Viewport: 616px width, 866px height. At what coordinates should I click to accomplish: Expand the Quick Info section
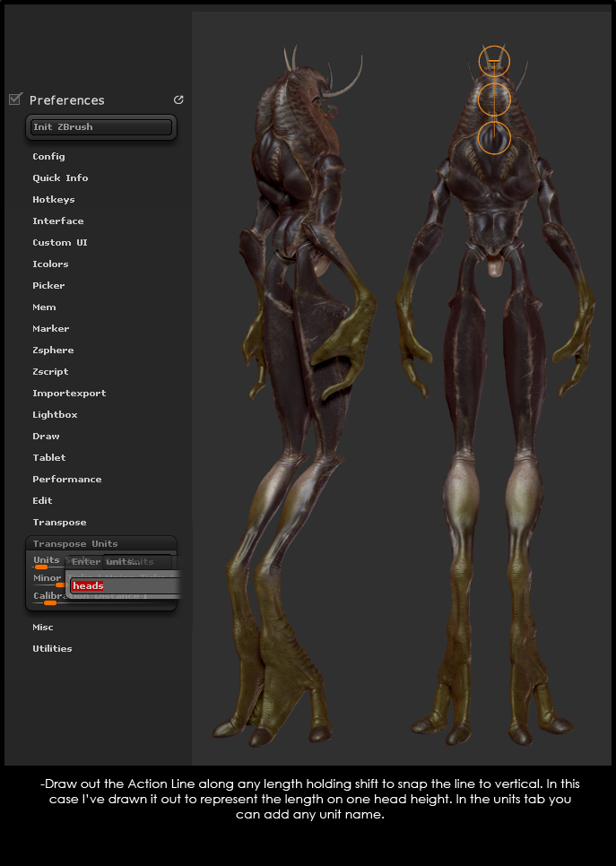tap(60, 178)
